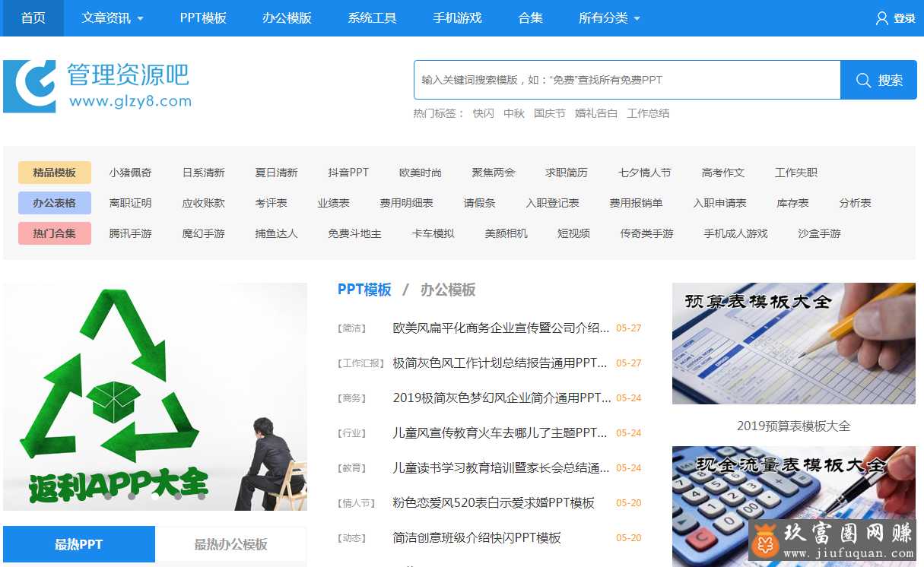This screenshot has width=924, height=567.
Task: Open the 极简灰色风工作计划总结报告 article
Action: (x=500, y=363)
